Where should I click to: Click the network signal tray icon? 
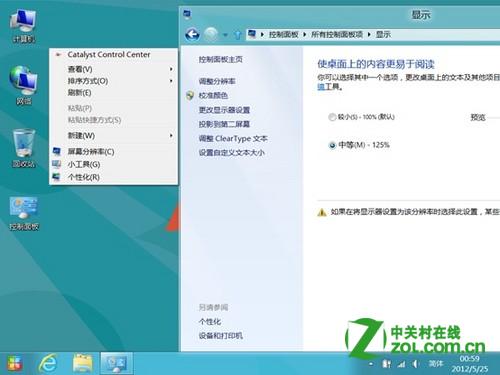(402, 364)
